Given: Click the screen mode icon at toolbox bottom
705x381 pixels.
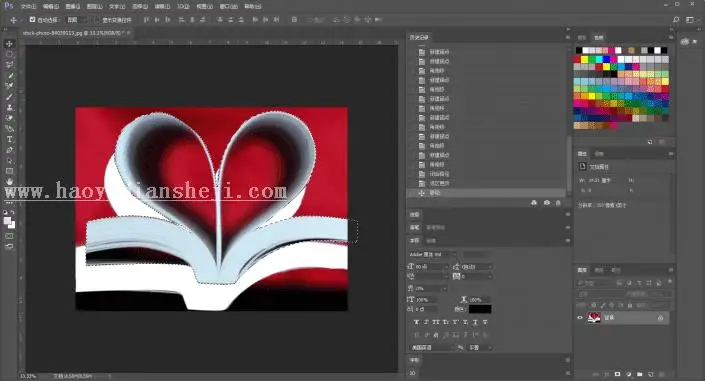Looking at the screenshot, I should pyautogui.click(x=9, y=247).
